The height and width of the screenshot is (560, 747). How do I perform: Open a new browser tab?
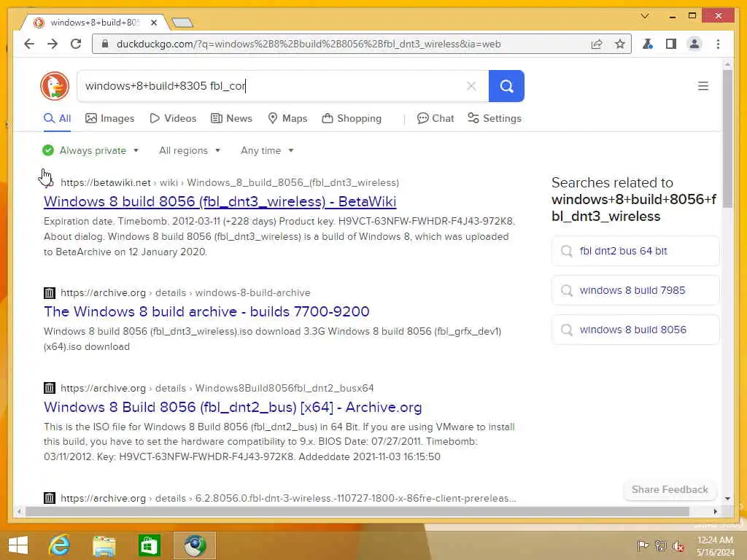pos(182,23)
